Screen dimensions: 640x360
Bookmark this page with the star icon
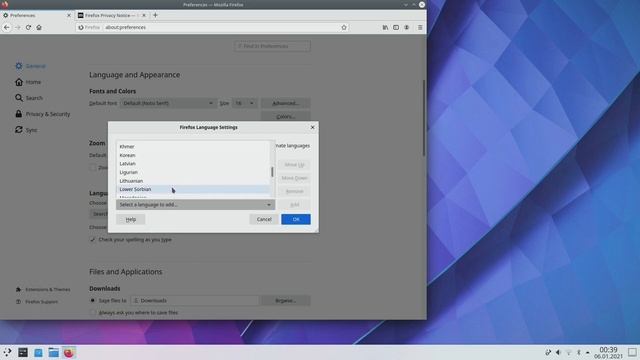[x=344, y=27]
